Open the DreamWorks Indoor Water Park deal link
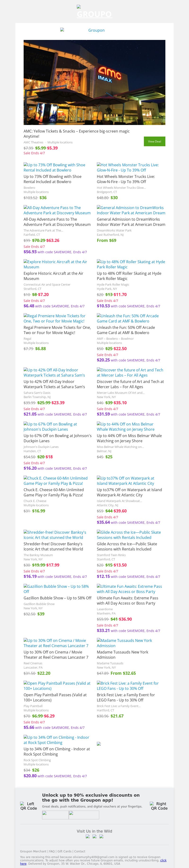Image resolution: width=189 pixels, height=868 pixels. tap(131, 210)
